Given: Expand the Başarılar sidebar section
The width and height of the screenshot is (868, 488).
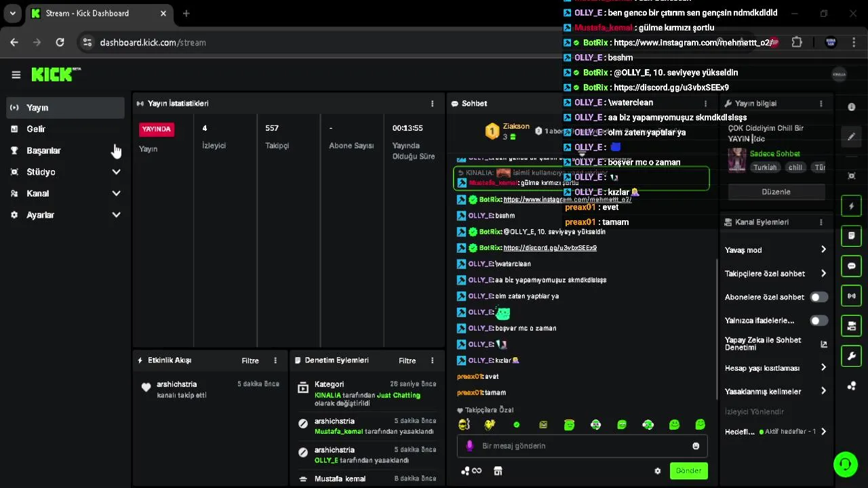Looking at the screenshot, I should click(x=65, y=150).
